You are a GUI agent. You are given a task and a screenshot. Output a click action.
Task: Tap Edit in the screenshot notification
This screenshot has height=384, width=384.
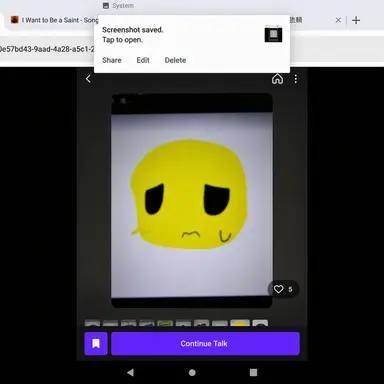(143, 60)
